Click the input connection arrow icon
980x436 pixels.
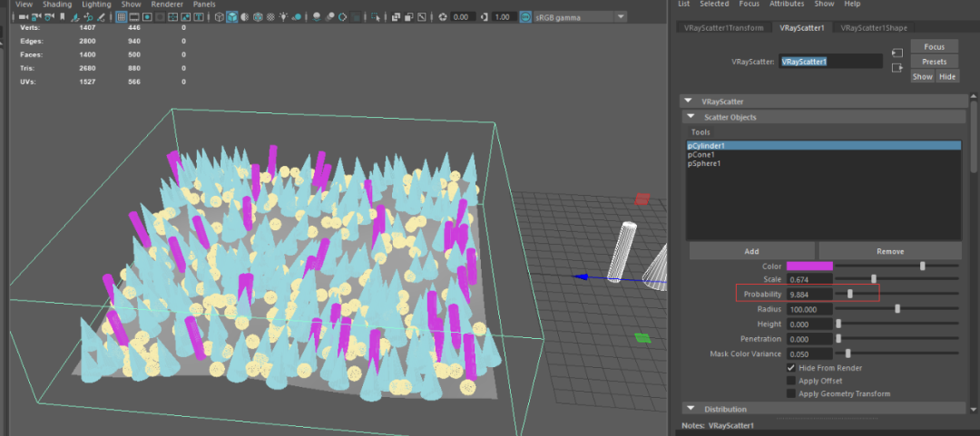click(897, 51)
